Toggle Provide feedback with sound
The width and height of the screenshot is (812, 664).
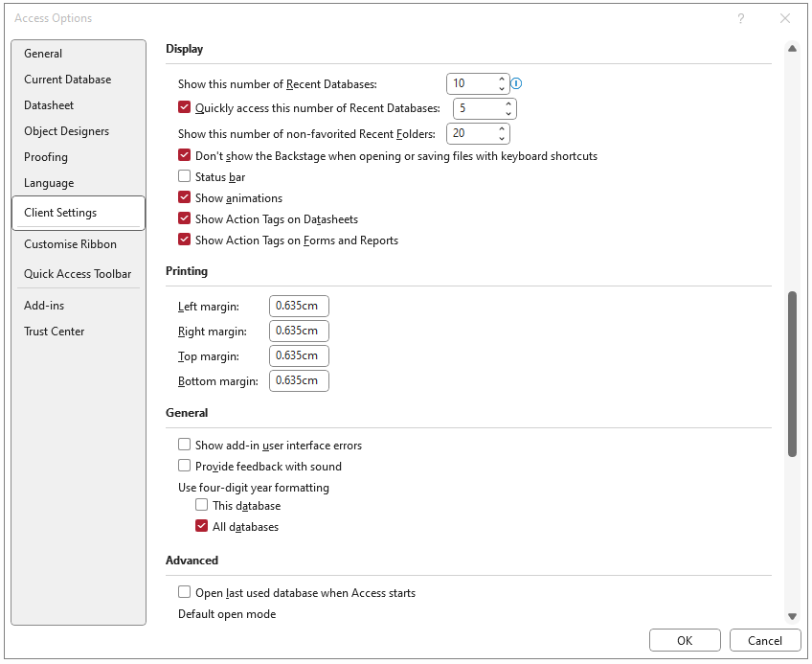tap(185, 467)
